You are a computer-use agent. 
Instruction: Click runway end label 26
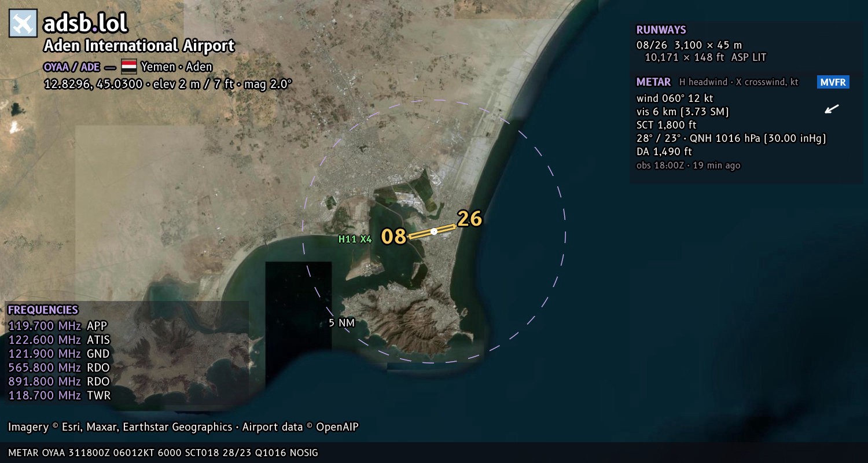469,219
